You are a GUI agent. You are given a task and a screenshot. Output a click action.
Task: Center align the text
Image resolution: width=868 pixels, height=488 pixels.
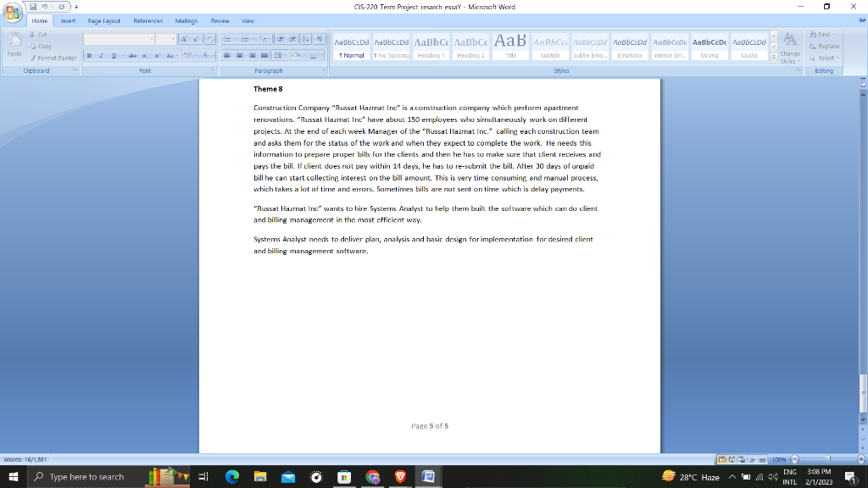point(239,55)
